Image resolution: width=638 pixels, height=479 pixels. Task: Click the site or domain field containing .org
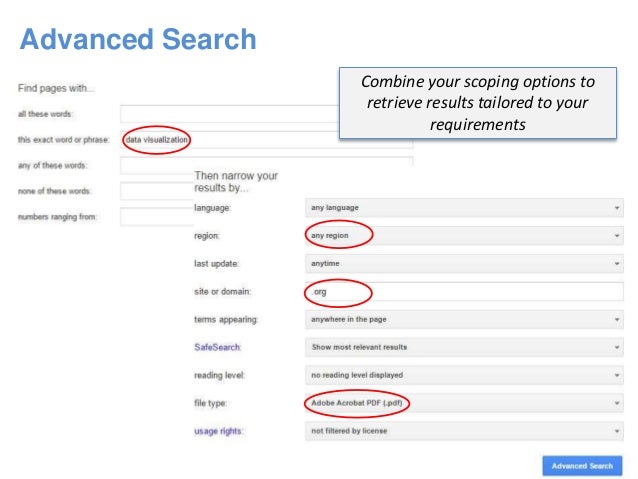click(x=463, y=292)
